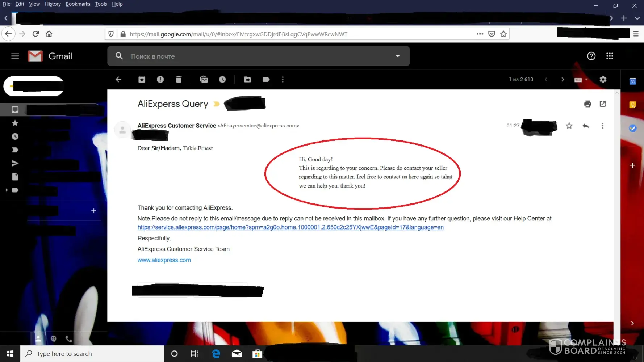Viewport: 644px width, 362px height.
Task: Toggle the importance marker on subject
Action: coord(216,104)
